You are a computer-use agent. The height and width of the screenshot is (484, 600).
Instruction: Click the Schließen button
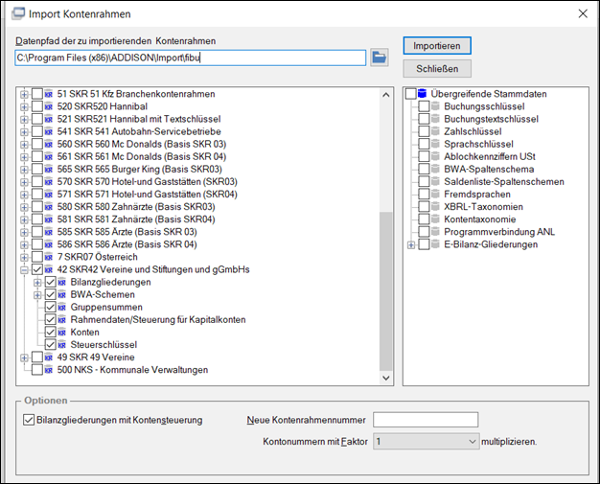437,69
